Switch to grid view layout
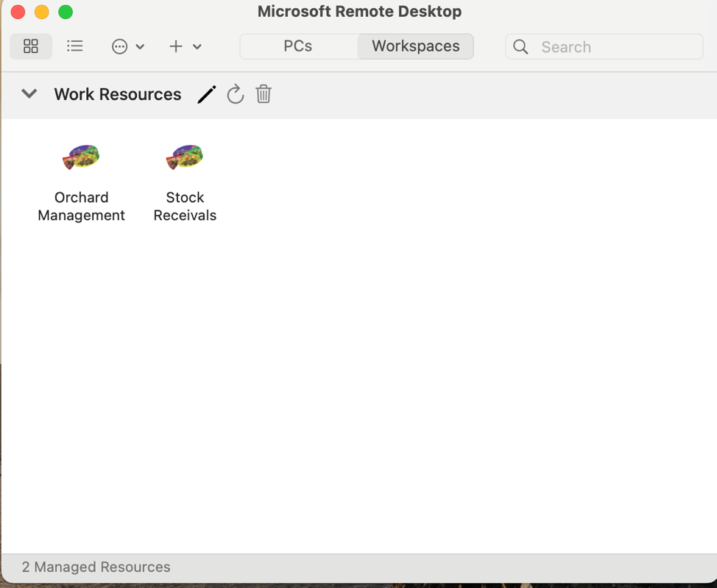Screen dimensions: 717x588 coord(31,46)
